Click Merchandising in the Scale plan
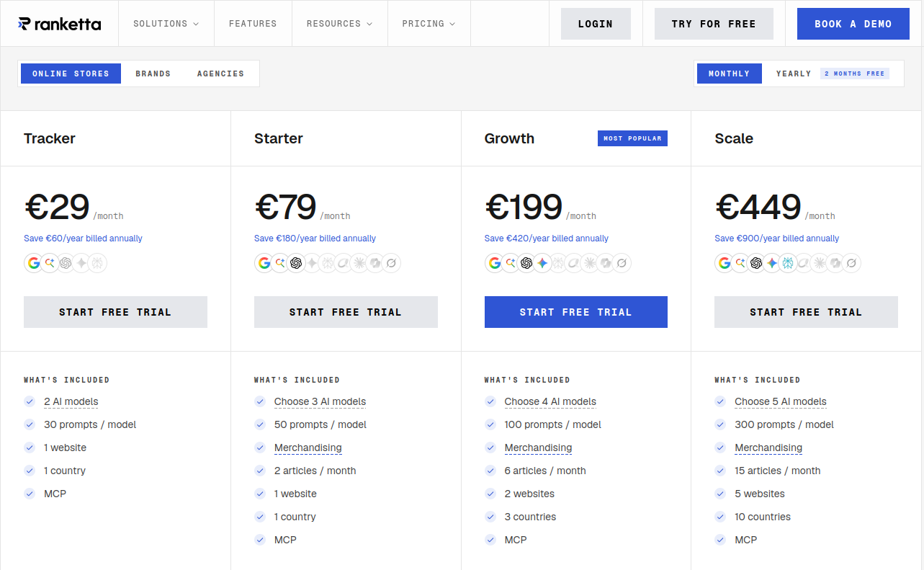 pyautogui.click(x=768, y=447)
